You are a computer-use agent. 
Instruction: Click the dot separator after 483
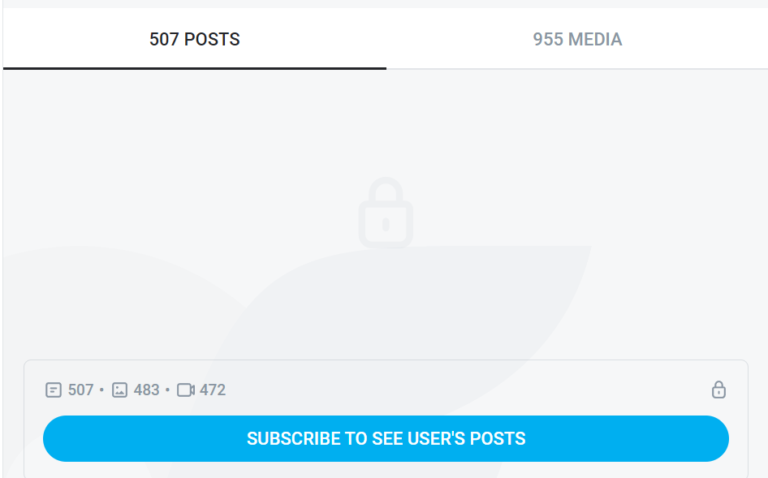168,390
